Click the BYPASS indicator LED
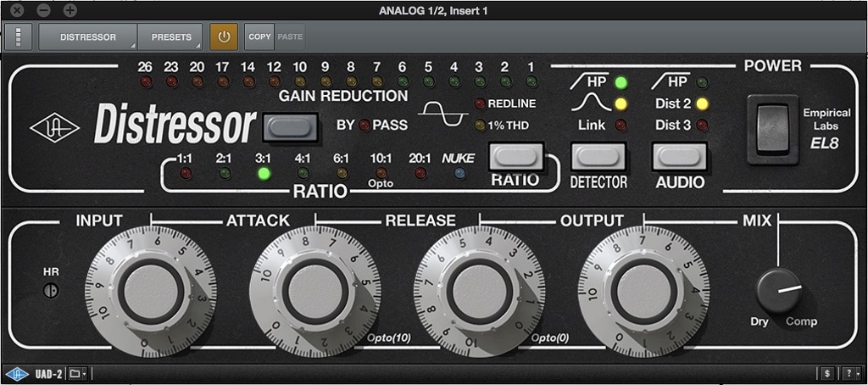 pyautogui.click(x=364, y=126)
